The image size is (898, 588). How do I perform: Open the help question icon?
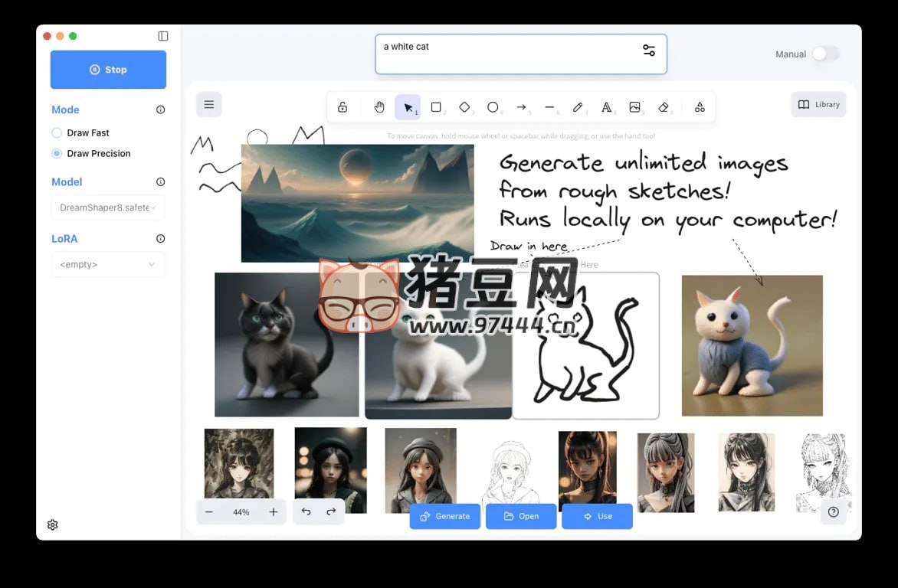coord(834,512)
